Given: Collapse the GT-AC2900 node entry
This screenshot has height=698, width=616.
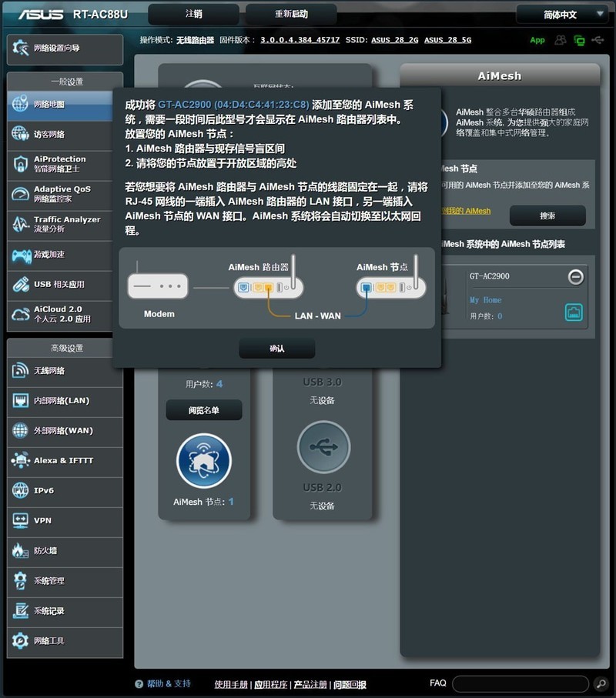Looking at the screenshot, I should pyautogui.click(x=577, y=276).
